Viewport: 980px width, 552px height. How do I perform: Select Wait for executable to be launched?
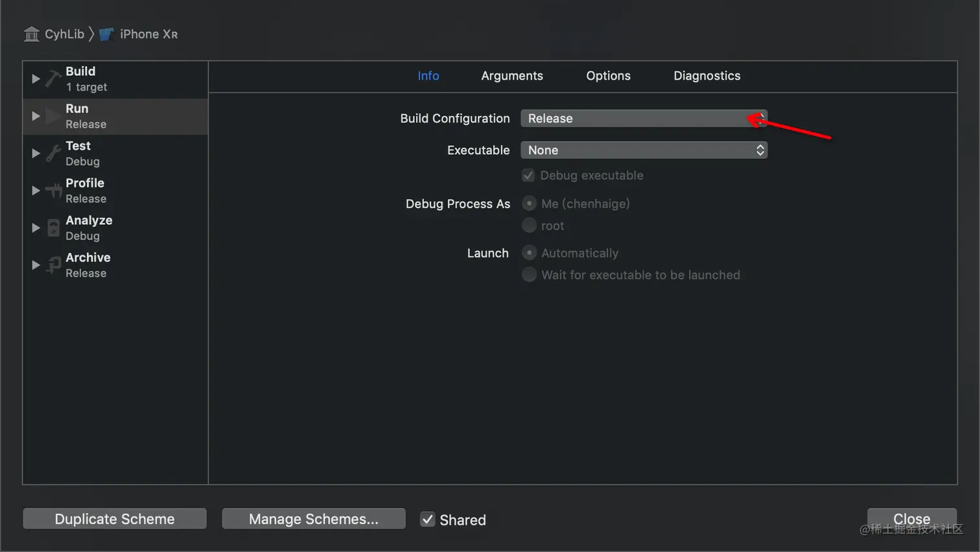[x=530, y=275]
